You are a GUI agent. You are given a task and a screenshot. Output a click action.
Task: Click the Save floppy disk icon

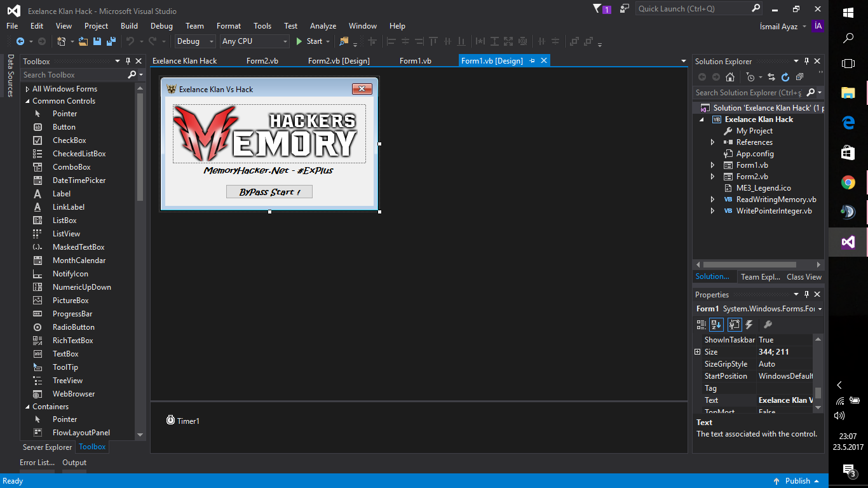(x=97, y=41)
